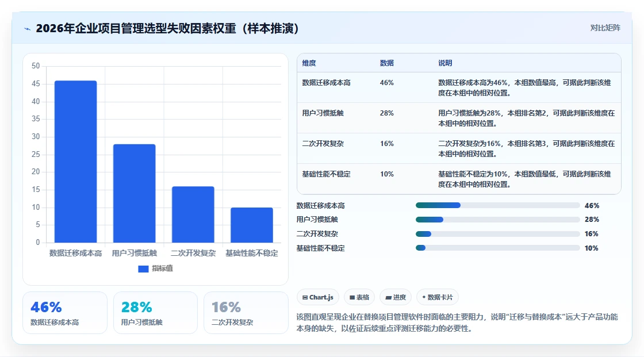Click the 说明 column header
The image size is (644, 357).
point(445,63)
